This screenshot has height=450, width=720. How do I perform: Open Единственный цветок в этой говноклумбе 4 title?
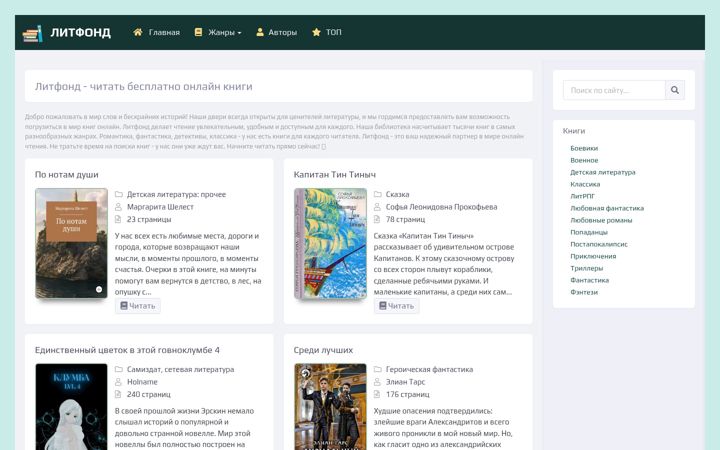click(127, 350)
